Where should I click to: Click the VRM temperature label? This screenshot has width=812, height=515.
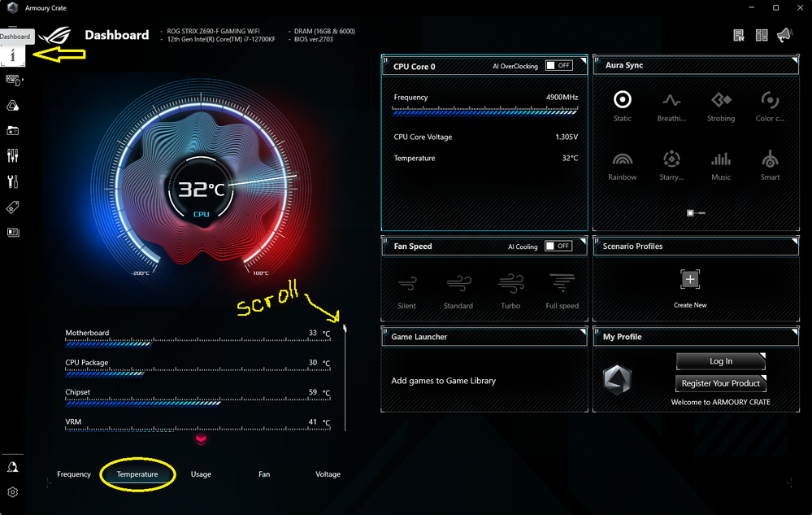pos(73,421)
